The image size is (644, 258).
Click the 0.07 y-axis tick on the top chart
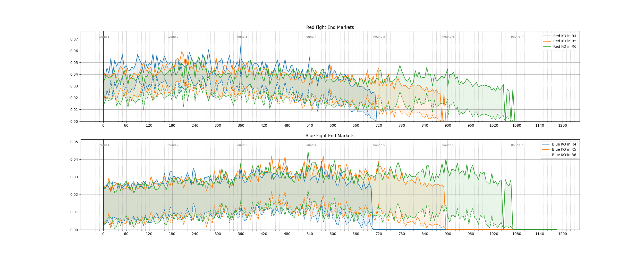(x=74, y=39)
